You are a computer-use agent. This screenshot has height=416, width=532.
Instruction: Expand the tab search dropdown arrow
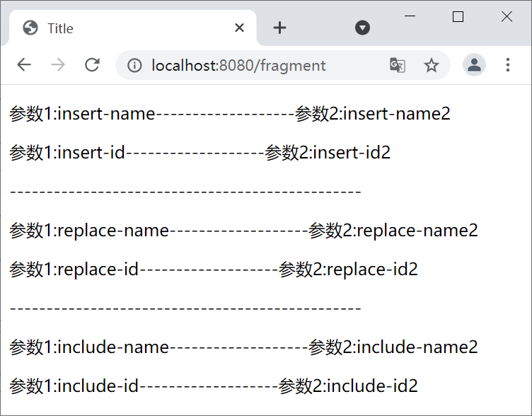pos(362,28)
